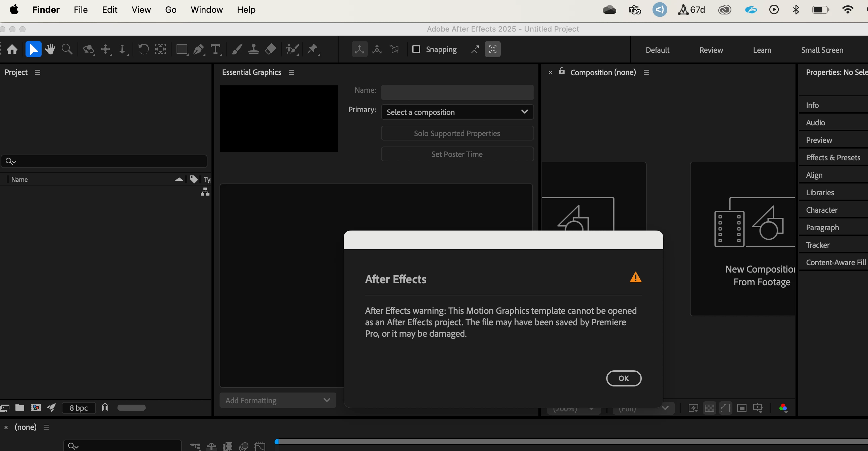Toggle the transparency grid button
This screenshot has width=868, height=451.
pos(709,408)
